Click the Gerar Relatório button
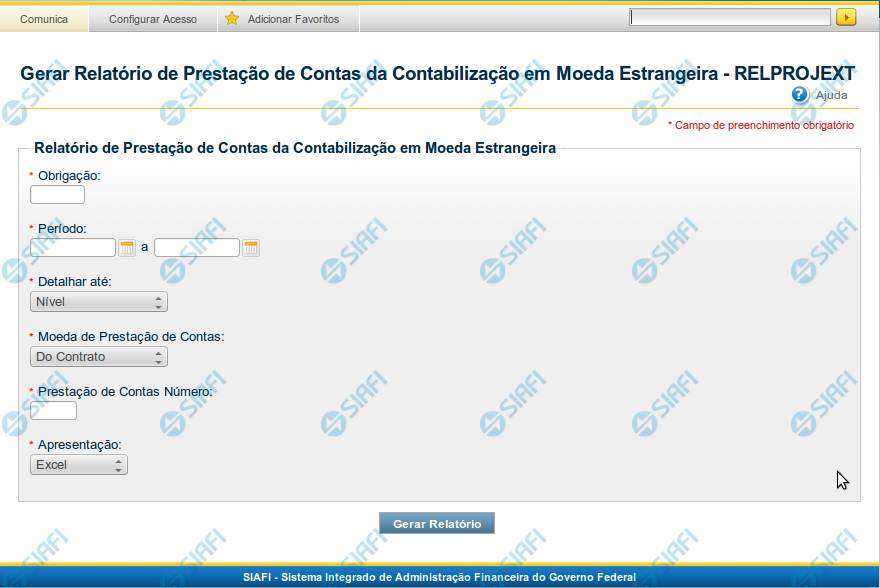Image resolution: width=880 pixels, height=588 pixels. [x=437, y=524]
